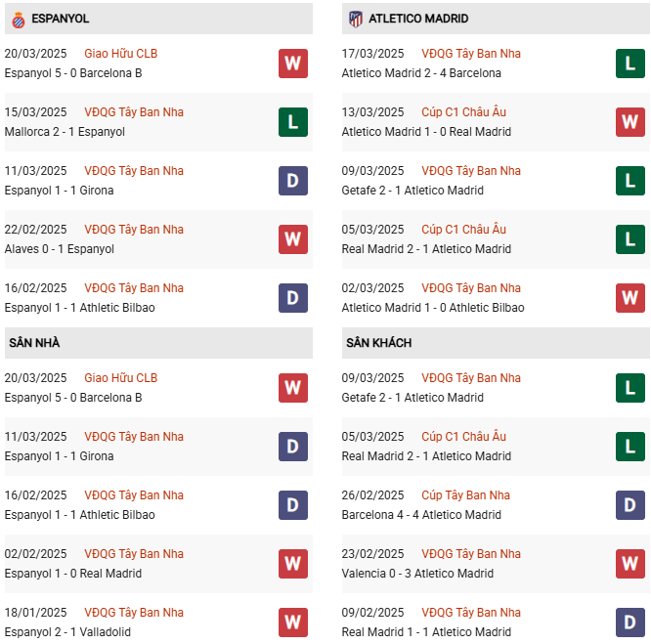Select the Alaves 0-1 Espanyol match row
This screenshot has height=644, width=651.
coord(158,239)
